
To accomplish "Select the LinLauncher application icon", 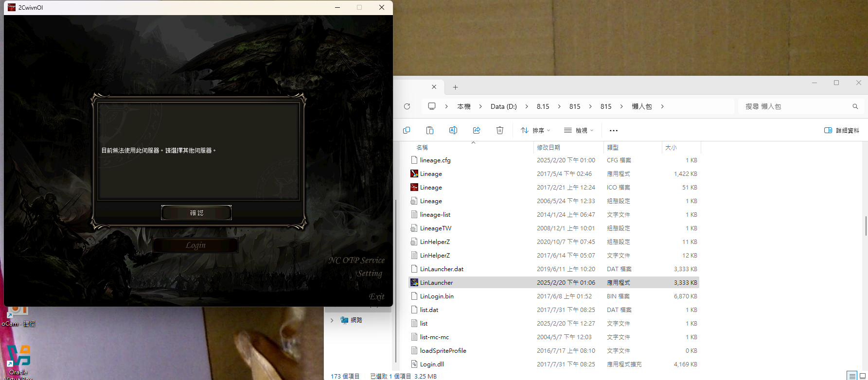I will 414,282.
